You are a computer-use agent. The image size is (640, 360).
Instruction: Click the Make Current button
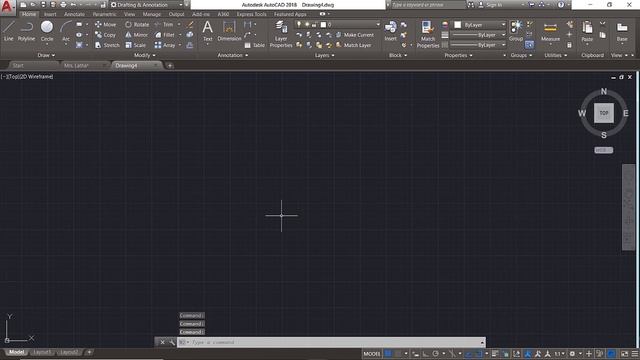point(355,35)
